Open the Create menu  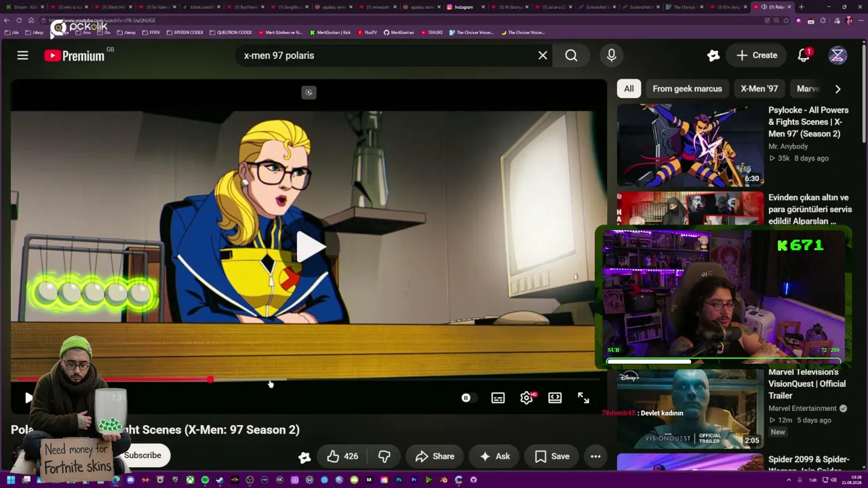[x=757, y=56]
